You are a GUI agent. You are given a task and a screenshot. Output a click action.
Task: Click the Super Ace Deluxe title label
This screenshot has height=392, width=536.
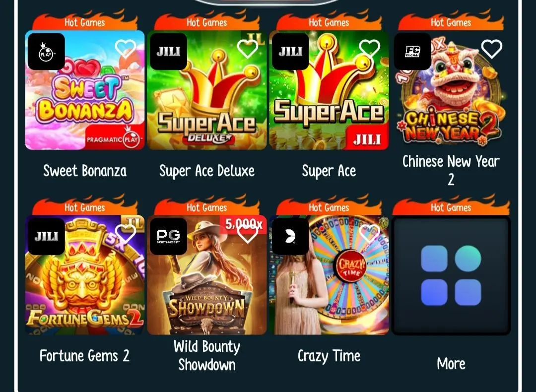(207, 171)
